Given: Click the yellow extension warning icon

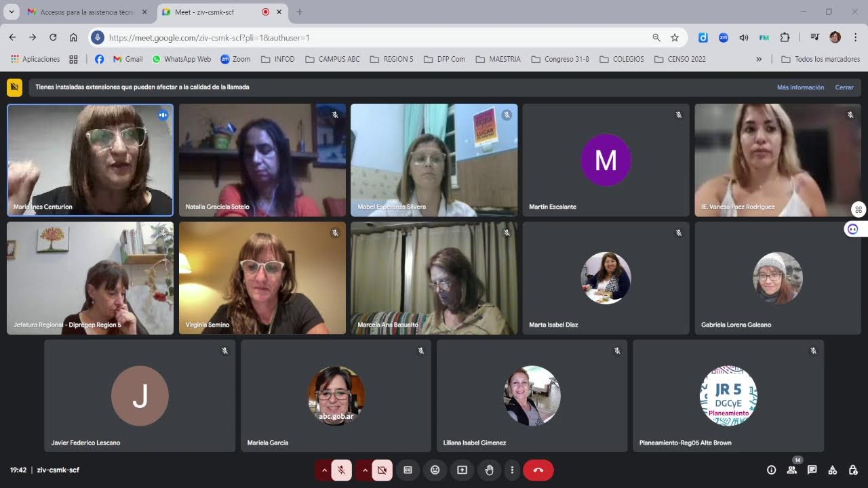Looking at the screenshot, I should coord(14,87).
